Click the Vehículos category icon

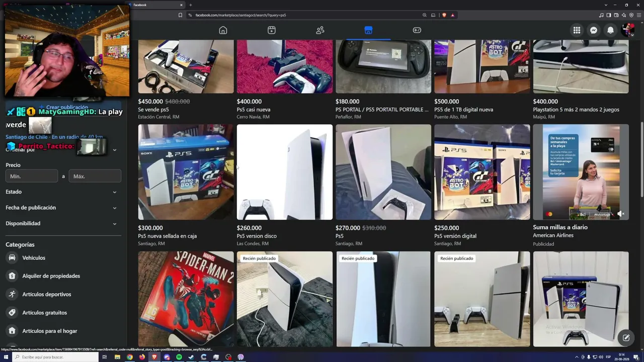pos(12,258)
